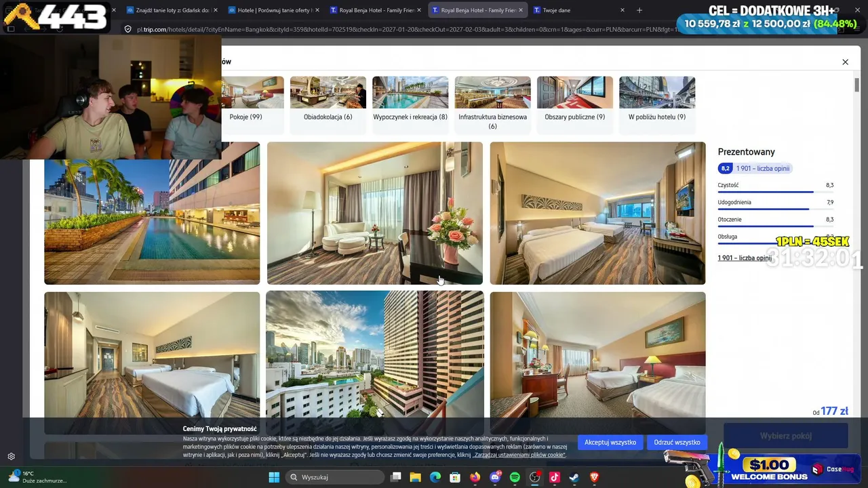Click the gallery's vertical scrollbar
Viewport: 868px width, 488px height.
tap(856, 85)
